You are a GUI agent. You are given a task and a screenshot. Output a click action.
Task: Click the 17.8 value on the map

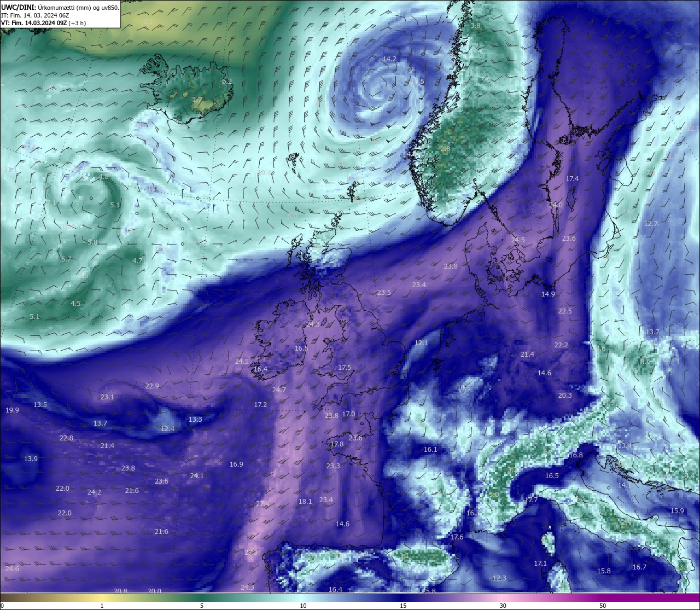(x=337, y=444)
